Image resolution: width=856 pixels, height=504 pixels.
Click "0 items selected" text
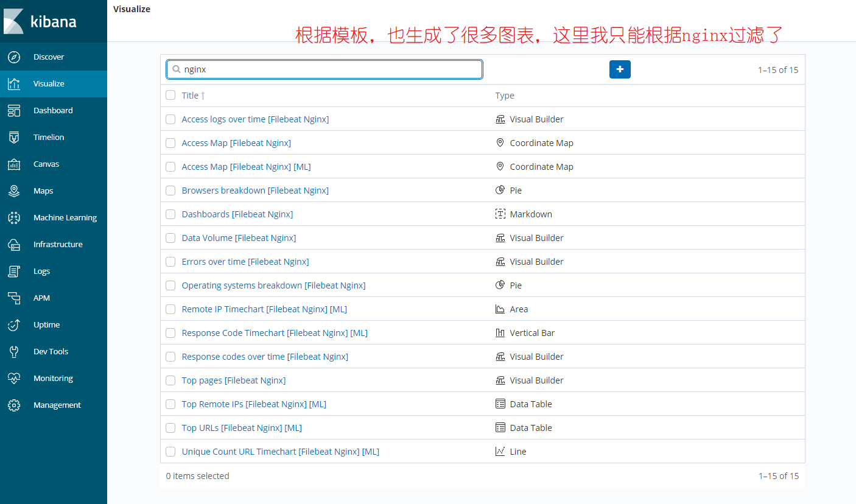[x=198, y=476]
